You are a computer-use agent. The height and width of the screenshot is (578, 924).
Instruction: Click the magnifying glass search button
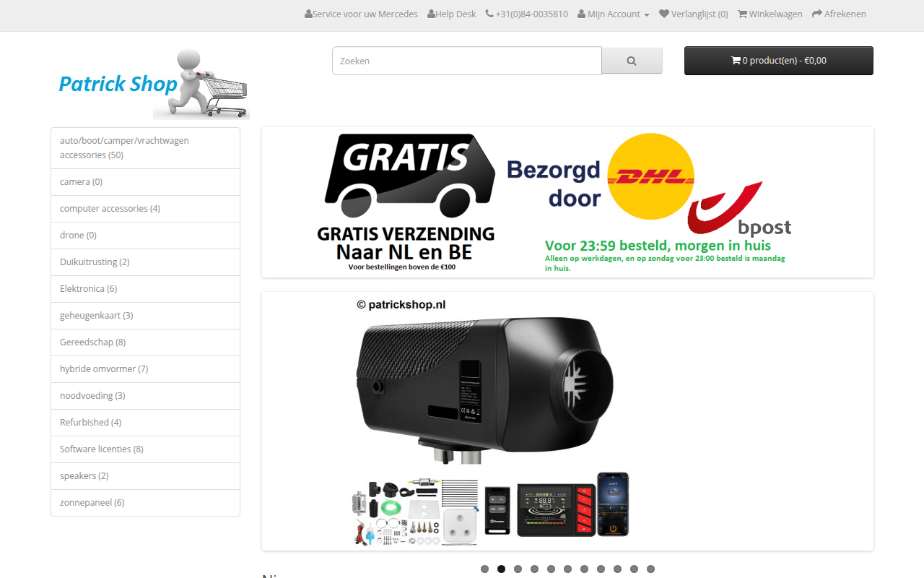pyautogui.click(x=632, y=61)
